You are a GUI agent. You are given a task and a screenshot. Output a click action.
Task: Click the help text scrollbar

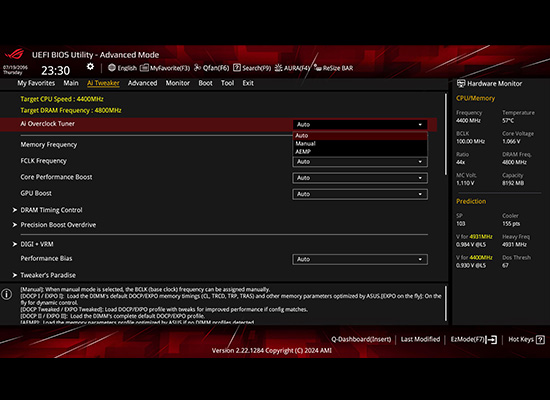pyautogui.click(x=446, y=304)
